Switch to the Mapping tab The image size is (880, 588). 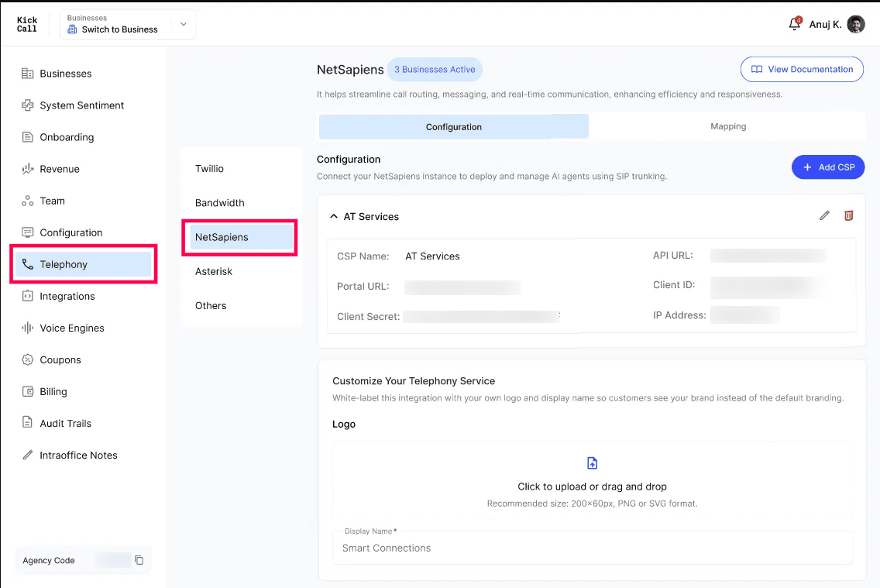coord(728,126)
